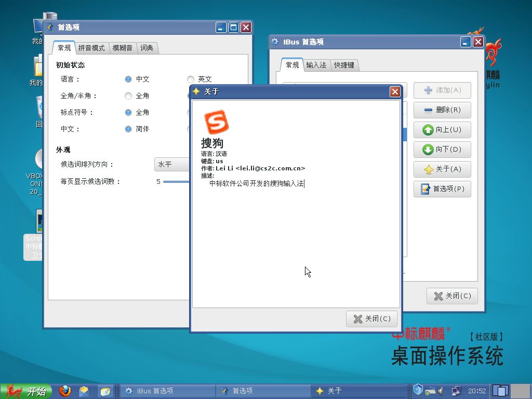This screenshot has height=399, width=532.
Task: Open the volume speaker tray icon
Action: 441,391
